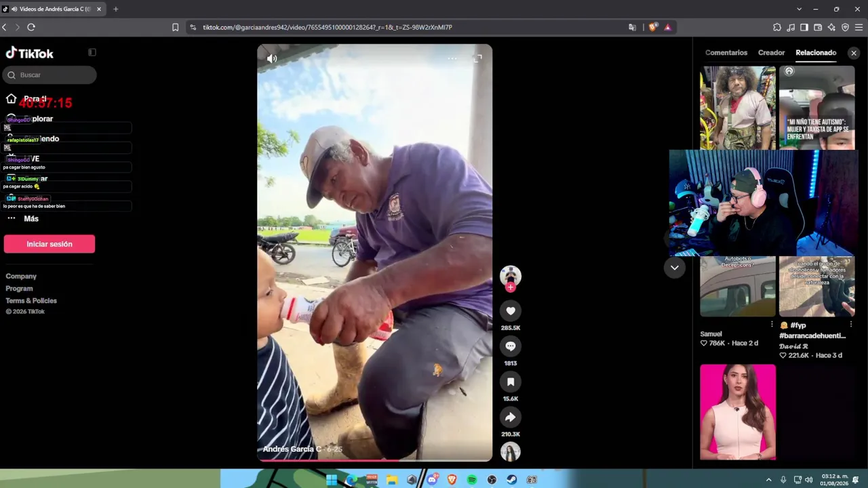The height and width of the screenshot is (488, 868).
Task: Open Andrés García C author name on video
Action: [x=292, y=449]
